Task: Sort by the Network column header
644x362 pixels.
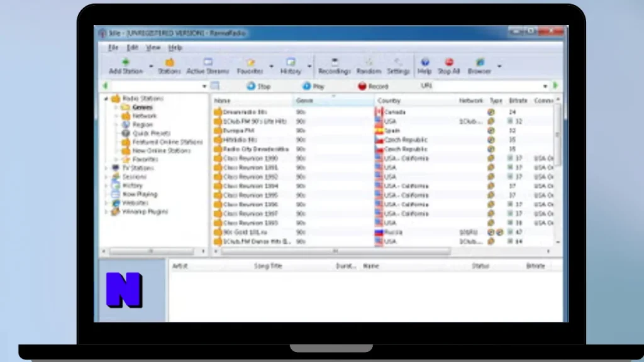Action: 471,101
